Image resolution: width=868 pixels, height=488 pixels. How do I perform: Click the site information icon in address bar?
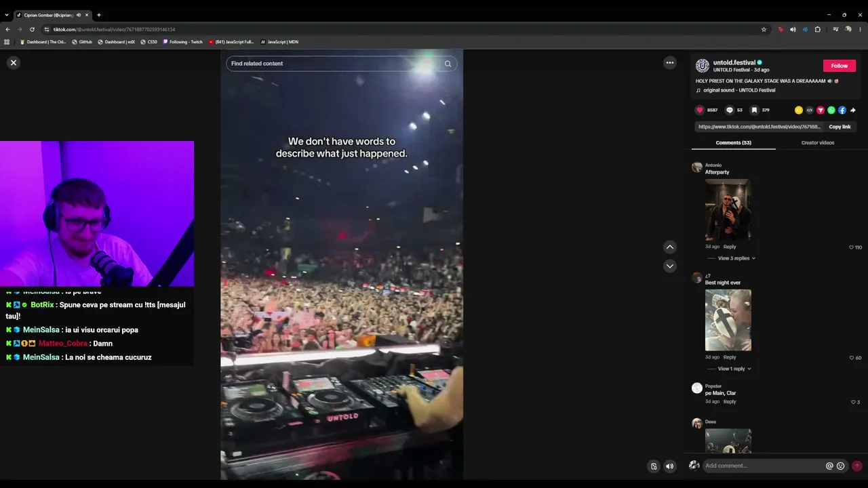47,29
